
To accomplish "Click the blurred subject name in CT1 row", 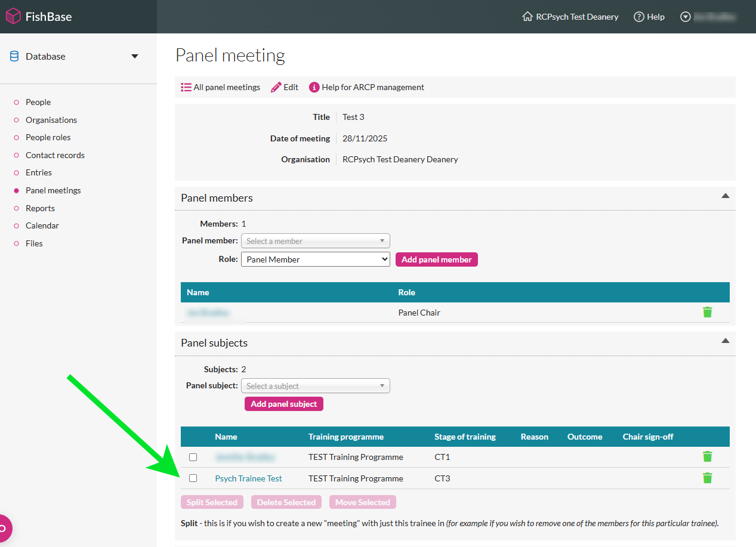I will (245, 458).
